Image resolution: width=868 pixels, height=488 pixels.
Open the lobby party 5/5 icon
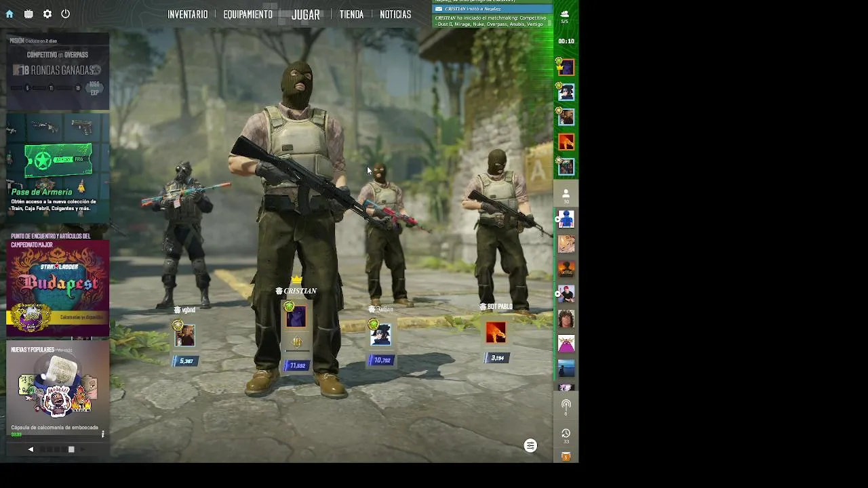point(565,16)
